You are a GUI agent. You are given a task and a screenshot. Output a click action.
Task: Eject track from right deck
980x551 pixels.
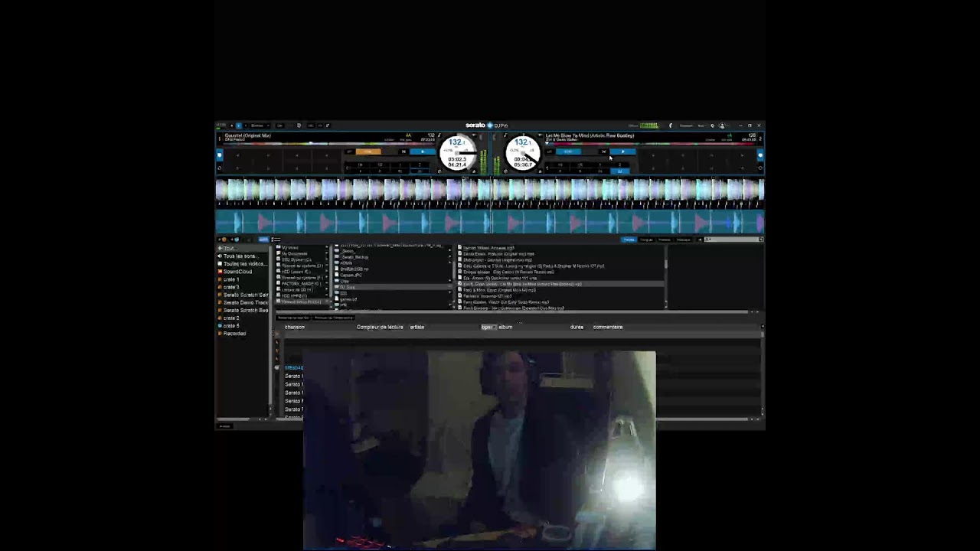[540, 171]
